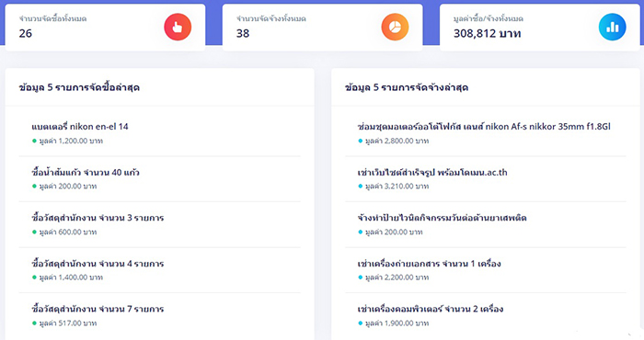Click value มูลค่า 3,210.00 บาท

397,187
